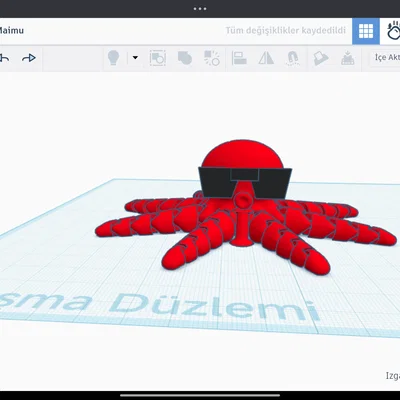The height and width of the screenshot is (400, 400).
Task: Click 'Tüm değişiklikler kaydedildi' status text
Action: (286, 31)
